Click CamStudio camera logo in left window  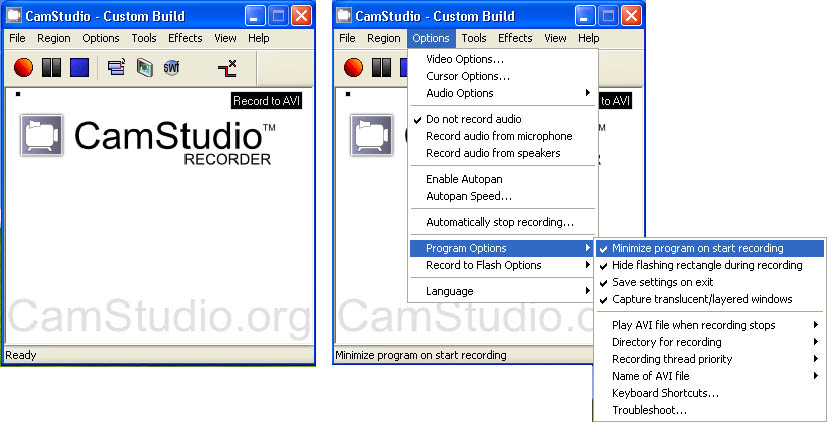tap(42, 135)
